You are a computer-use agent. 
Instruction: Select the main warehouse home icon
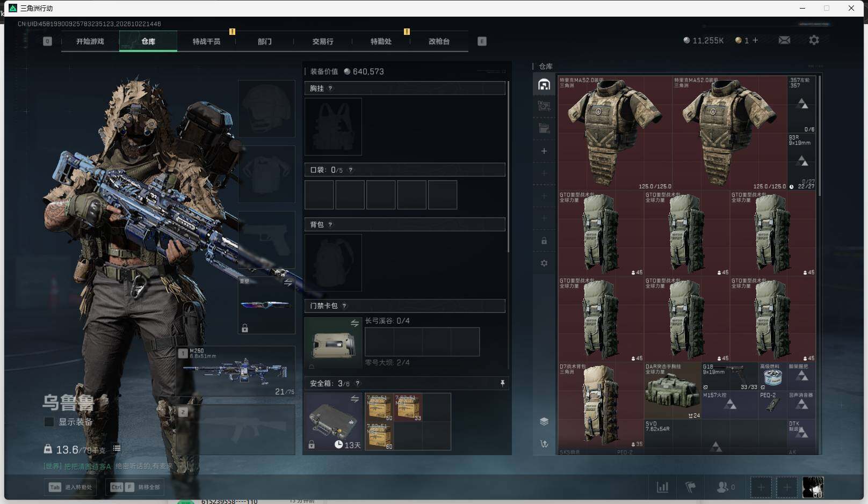pos(544,85)
